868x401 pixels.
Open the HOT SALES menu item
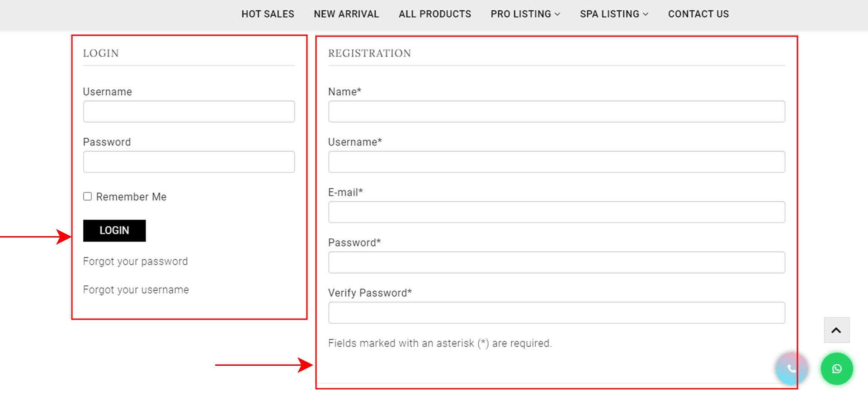pyautogui.click(x=268, y=14)
